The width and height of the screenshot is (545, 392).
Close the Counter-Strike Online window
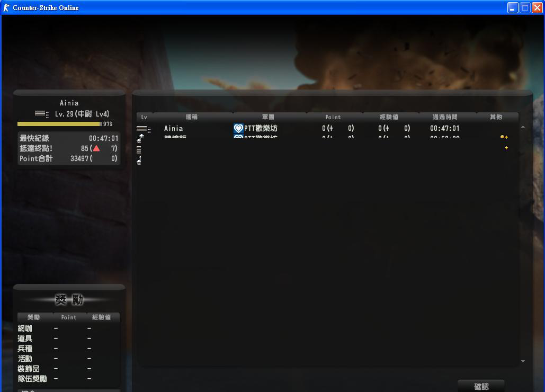538,7
